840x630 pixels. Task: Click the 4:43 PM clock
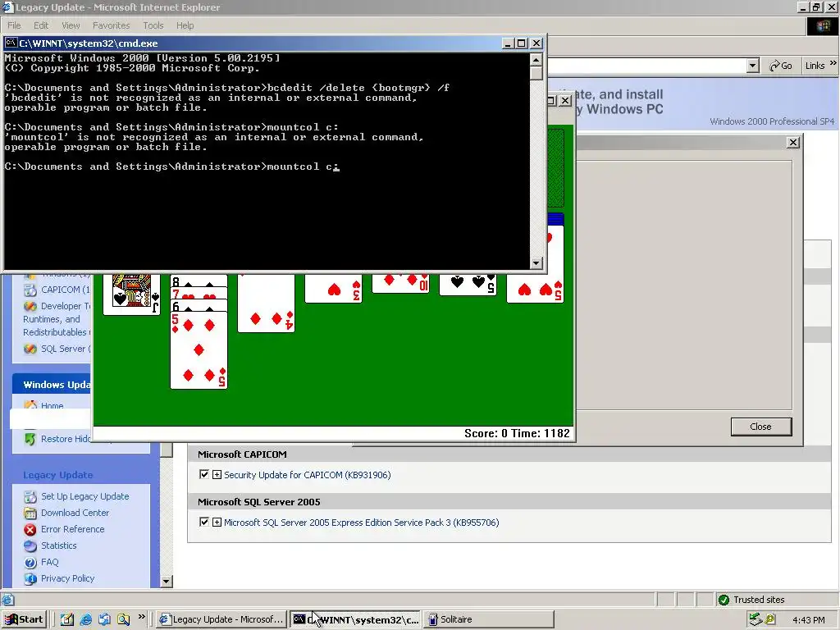point(809,620)
